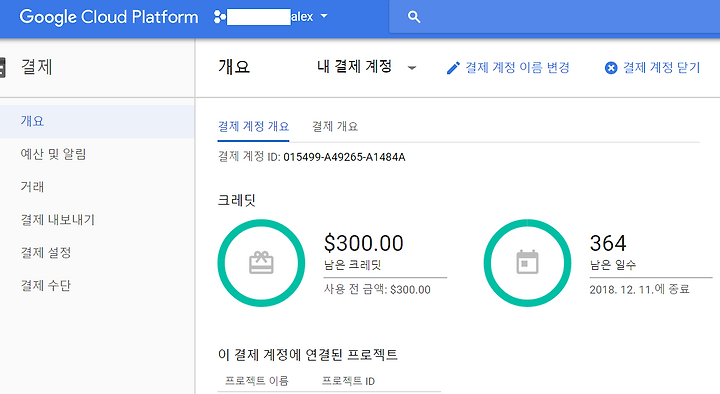Click the close billing account X icon
720x394 pixels.
click(611, 68)
